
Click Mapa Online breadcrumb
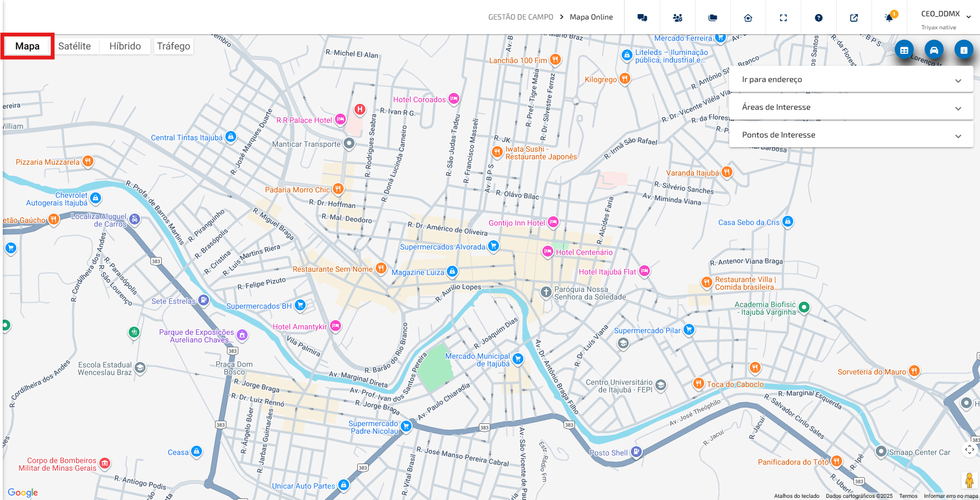pos(591,17)
